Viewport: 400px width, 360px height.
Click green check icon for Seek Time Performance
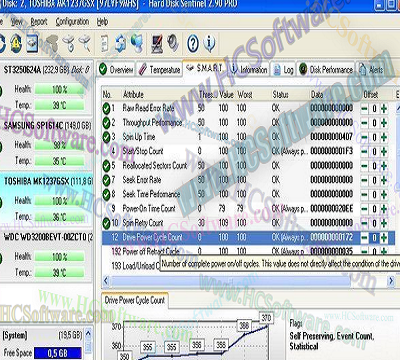point(106,194)
